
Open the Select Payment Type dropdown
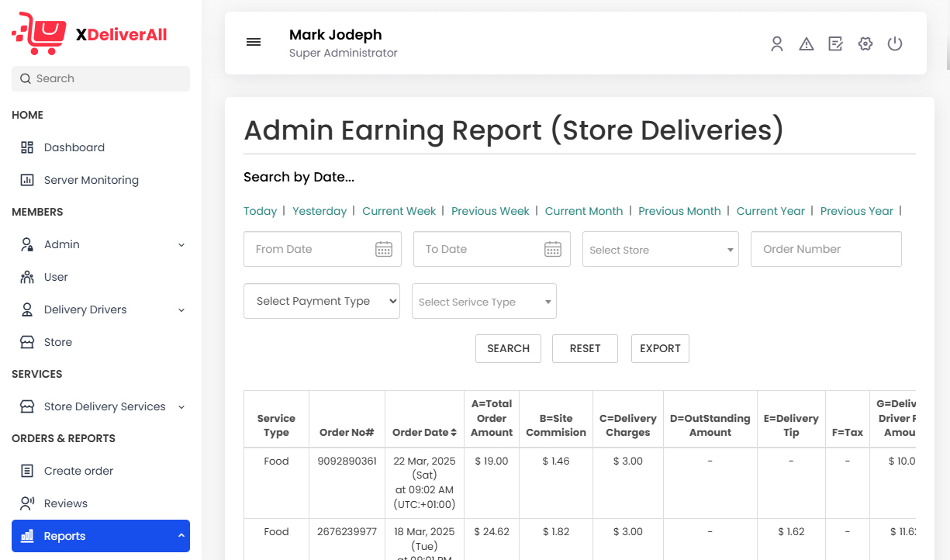322,301
